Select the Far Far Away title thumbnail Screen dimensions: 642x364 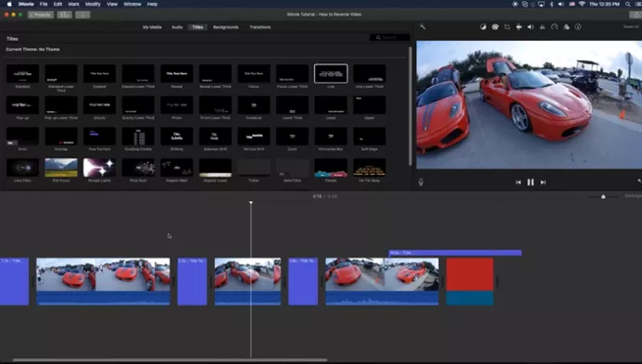click(370, 168)
